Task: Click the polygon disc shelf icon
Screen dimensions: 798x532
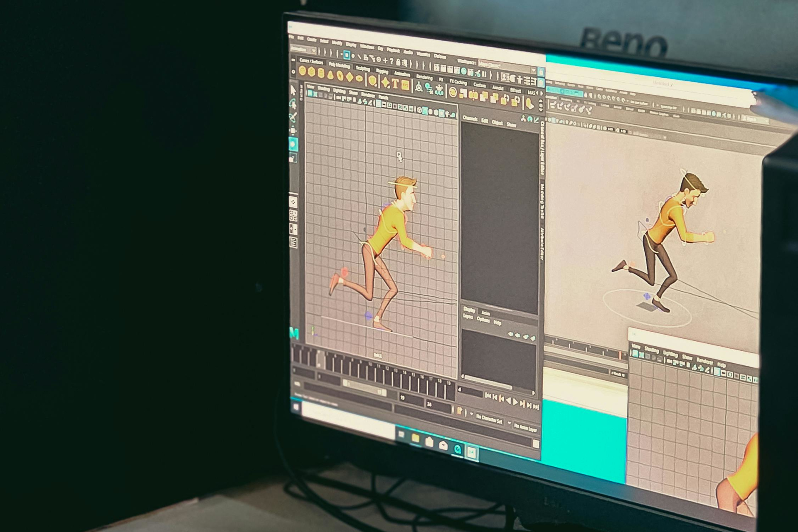Action: (359, 79)
